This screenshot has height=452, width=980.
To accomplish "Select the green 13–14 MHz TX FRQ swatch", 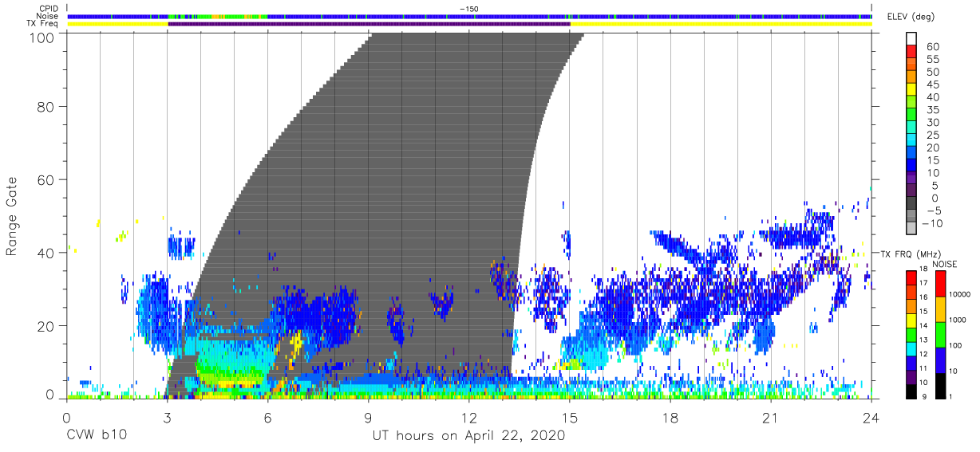I will pyautogui.click(x=911, y=334).
